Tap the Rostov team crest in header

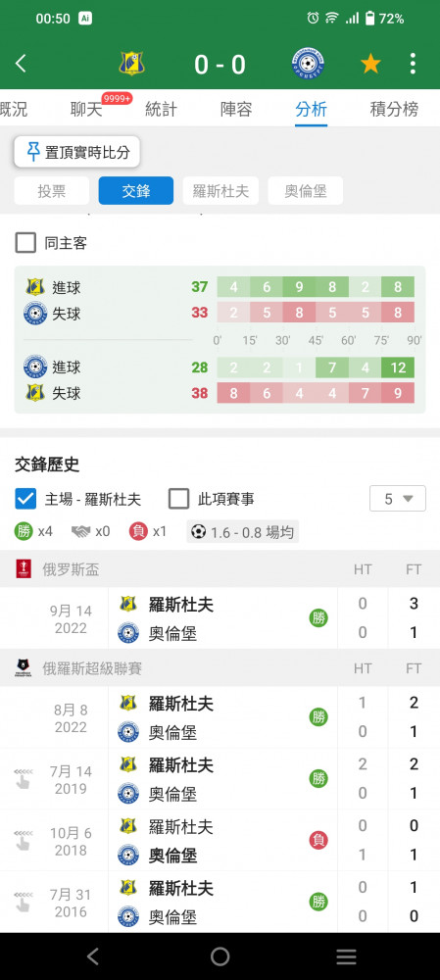(130, 64)
